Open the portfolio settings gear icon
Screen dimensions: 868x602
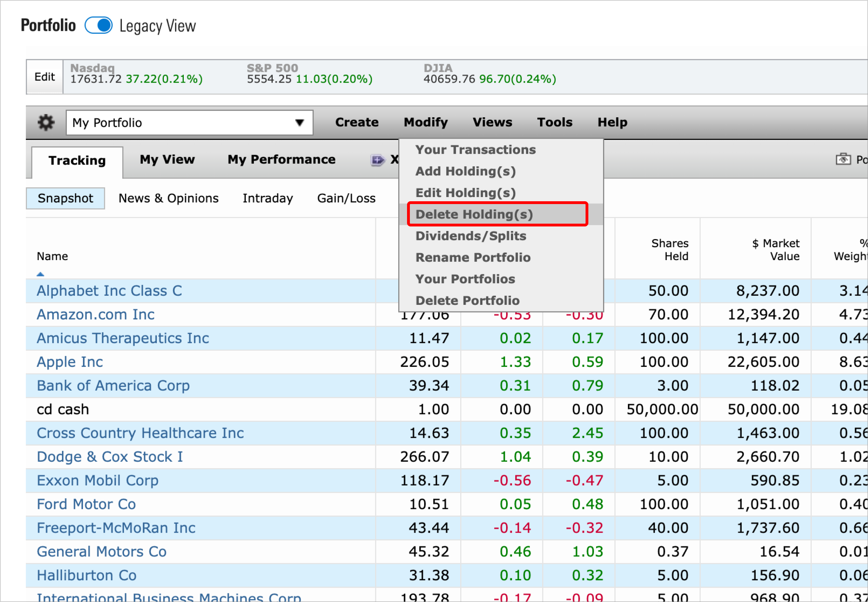tap(46, 122)
